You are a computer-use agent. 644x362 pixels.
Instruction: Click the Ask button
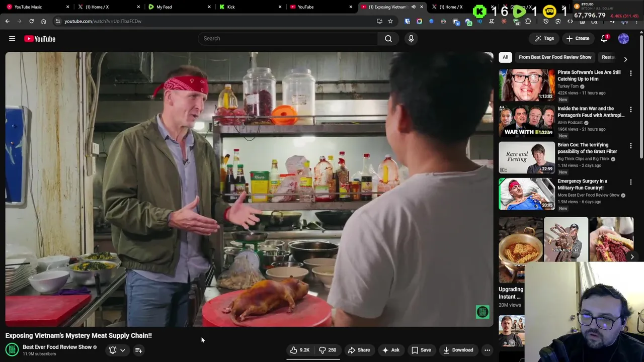point(390,350)
